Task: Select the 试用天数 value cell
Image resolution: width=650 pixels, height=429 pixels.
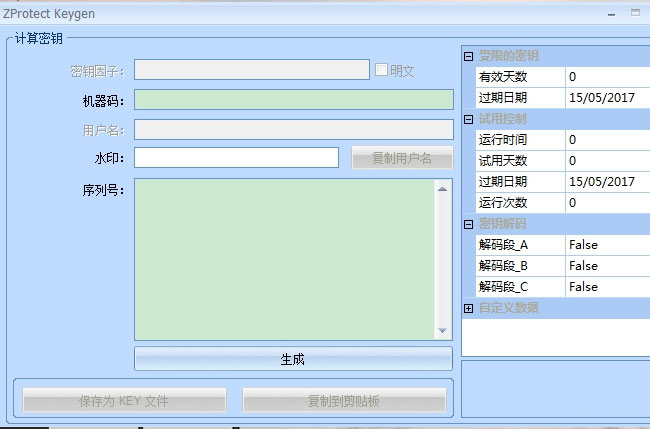Action: pyautogui.click(x=608, y=161)
